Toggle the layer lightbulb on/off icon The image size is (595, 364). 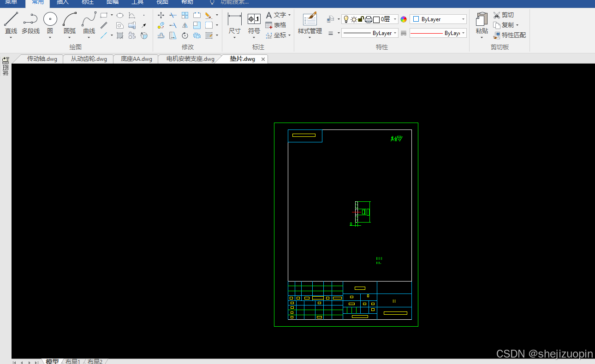point(346,19)
